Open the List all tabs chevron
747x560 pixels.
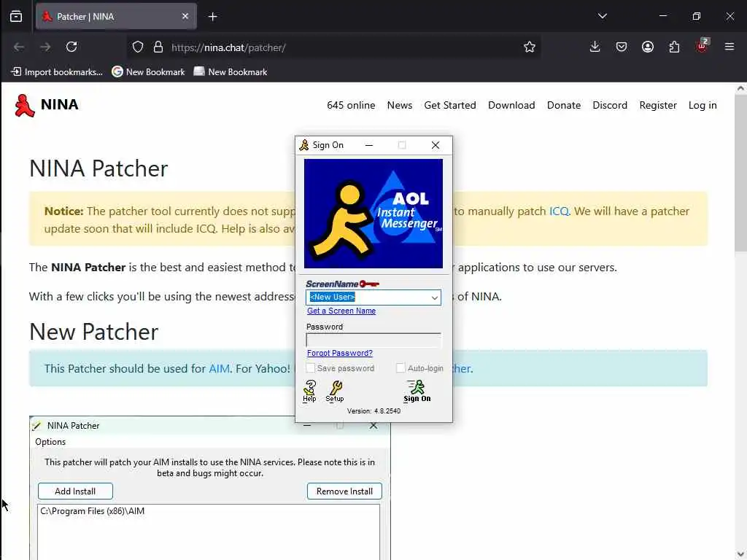pyautogui.click(x=602, y=16)
